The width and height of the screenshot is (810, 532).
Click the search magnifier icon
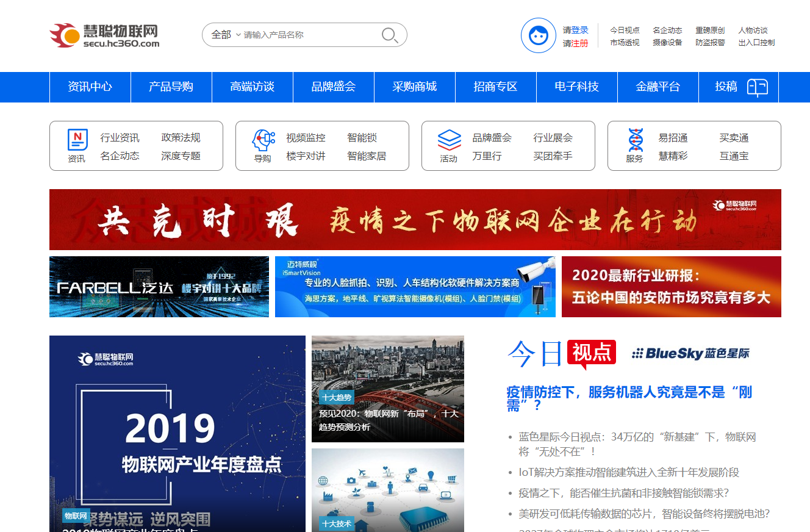[390, 35]
